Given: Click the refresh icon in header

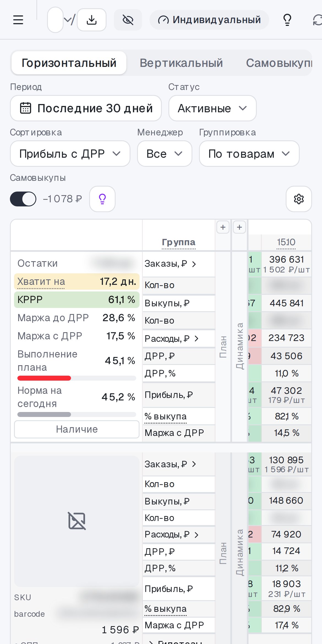Looking at the screenshot, I should coord(317,20).
